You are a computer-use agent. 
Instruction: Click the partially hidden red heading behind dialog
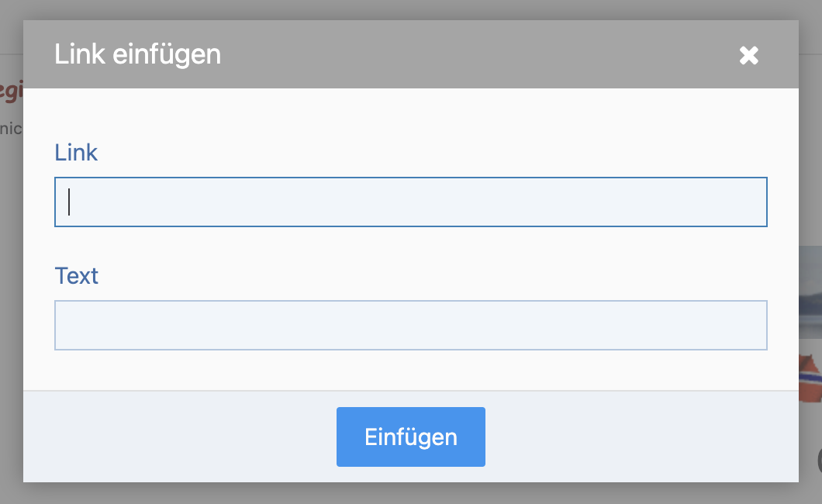click(11, 90)
